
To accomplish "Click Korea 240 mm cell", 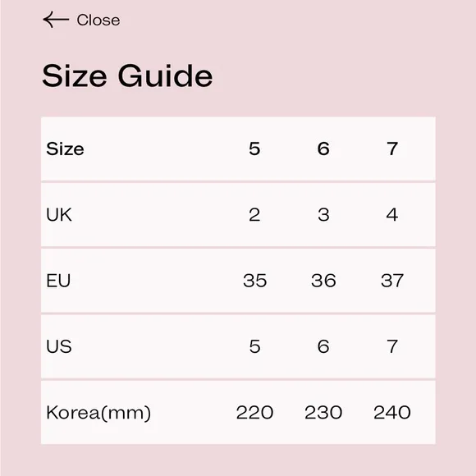I will click(392, 413).
